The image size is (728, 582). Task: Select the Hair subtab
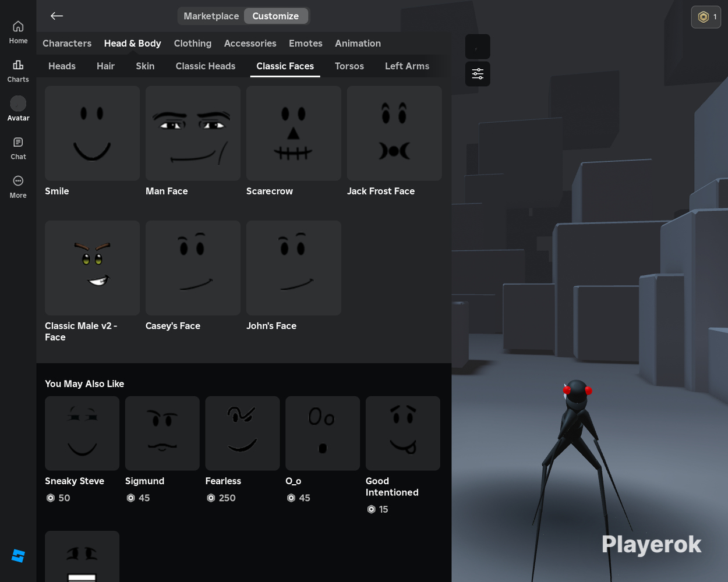(105, 66)
